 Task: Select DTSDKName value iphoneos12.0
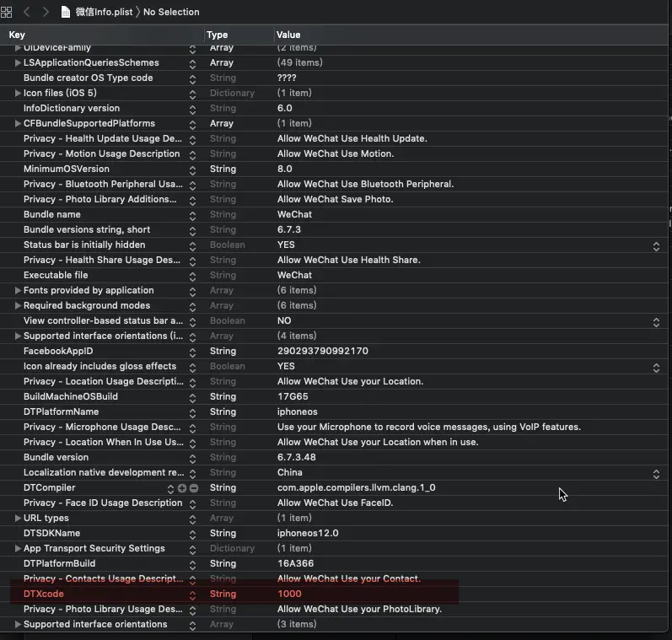pyautogui.click(x=308, y=533)
